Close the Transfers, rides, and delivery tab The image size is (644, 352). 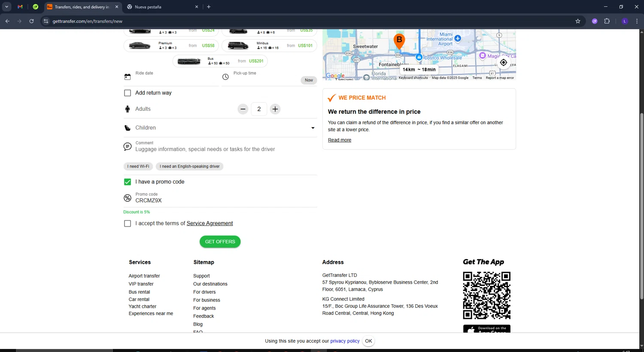pos(117,7)
